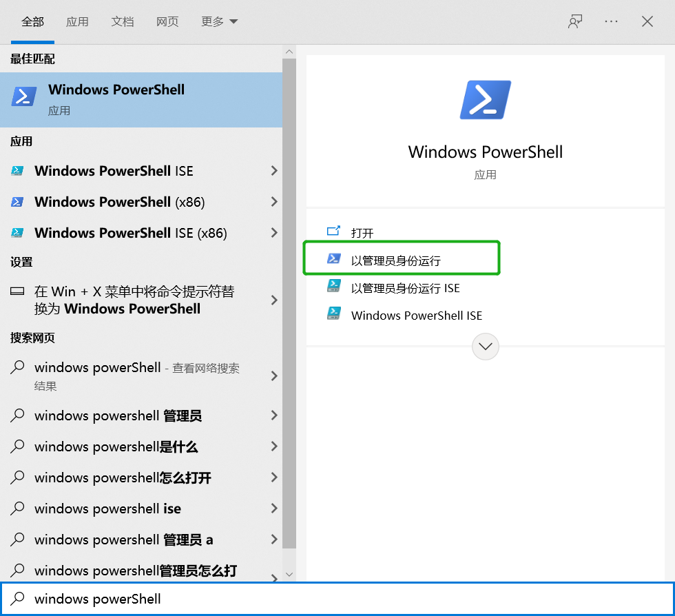Viewport: 675px width, 616px height.
Task: Click the open icon next to 打开
Action: tap(333, 232)
